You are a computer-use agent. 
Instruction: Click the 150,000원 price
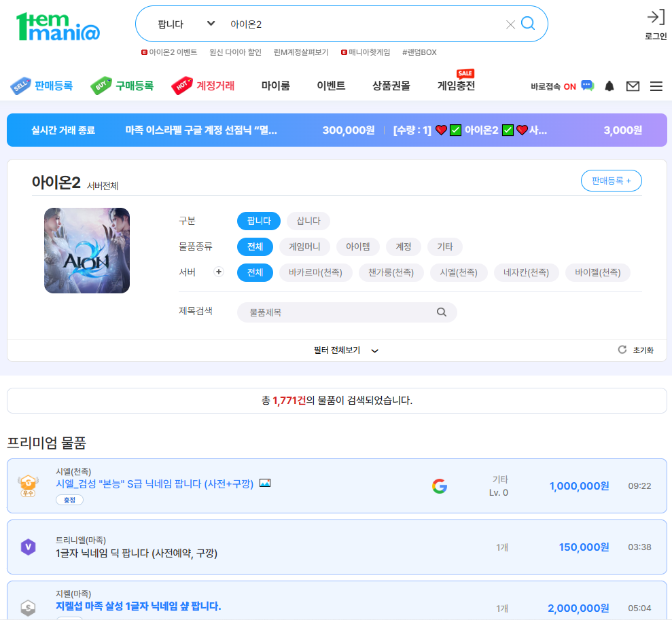(x=584, y=547)
